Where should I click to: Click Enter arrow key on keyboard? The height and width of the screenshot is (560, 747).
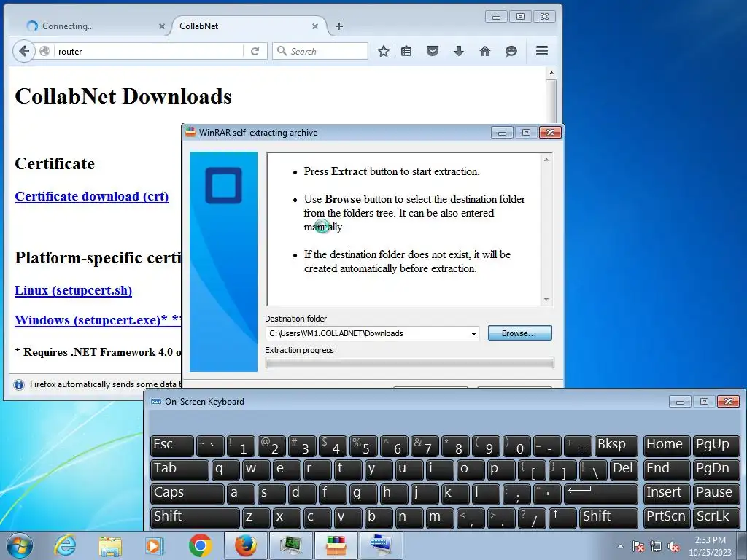(x=601, y=494)
